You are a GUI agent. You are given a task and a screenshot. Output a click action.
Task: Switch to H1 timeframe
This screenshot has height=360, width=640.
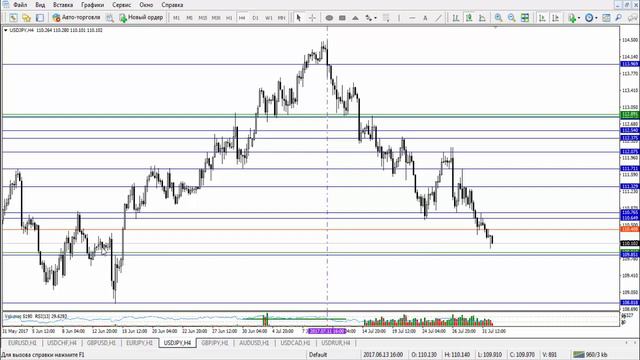(x=229, y=18)
